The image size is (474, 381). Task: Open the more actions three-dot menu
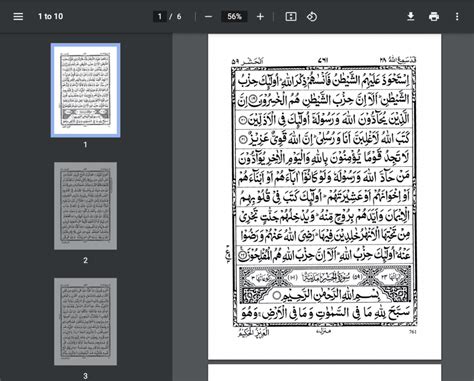coord(457,16)
